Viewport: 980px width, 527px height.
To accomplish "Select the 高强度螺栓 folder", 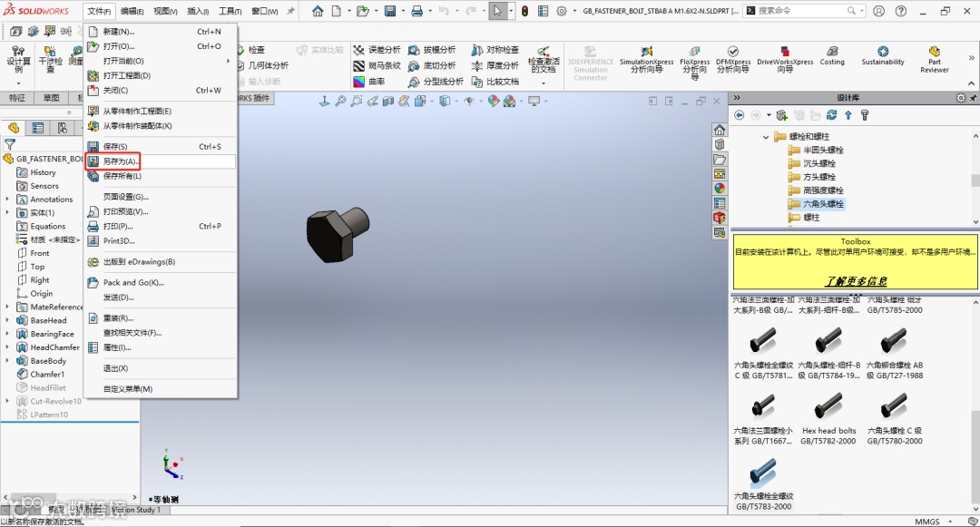I will (x=817, y=190).
